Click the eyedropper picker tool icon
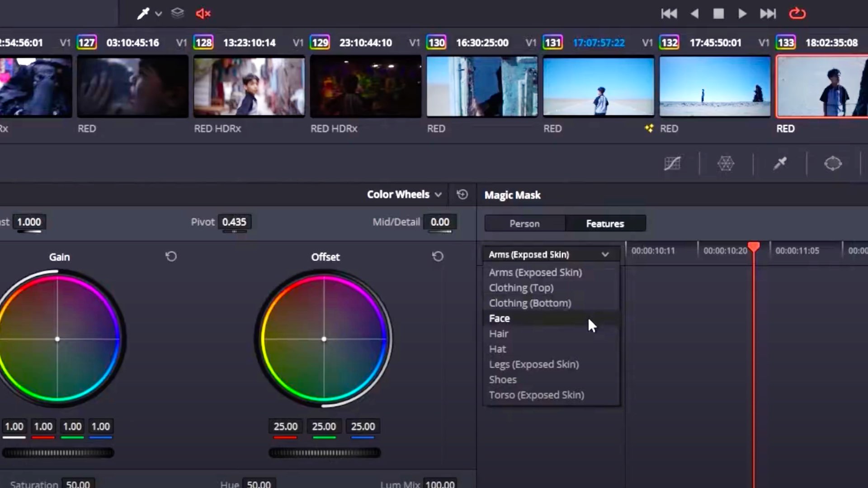The height and width of the screenshot is (488, 868). point(143,14)
